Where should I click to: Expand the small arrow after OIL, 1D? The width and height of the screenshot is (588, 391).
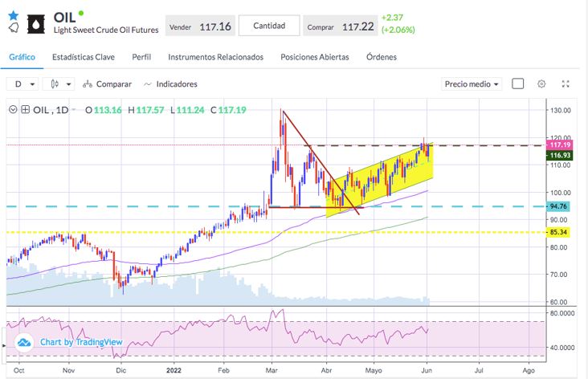coord(74,109)
